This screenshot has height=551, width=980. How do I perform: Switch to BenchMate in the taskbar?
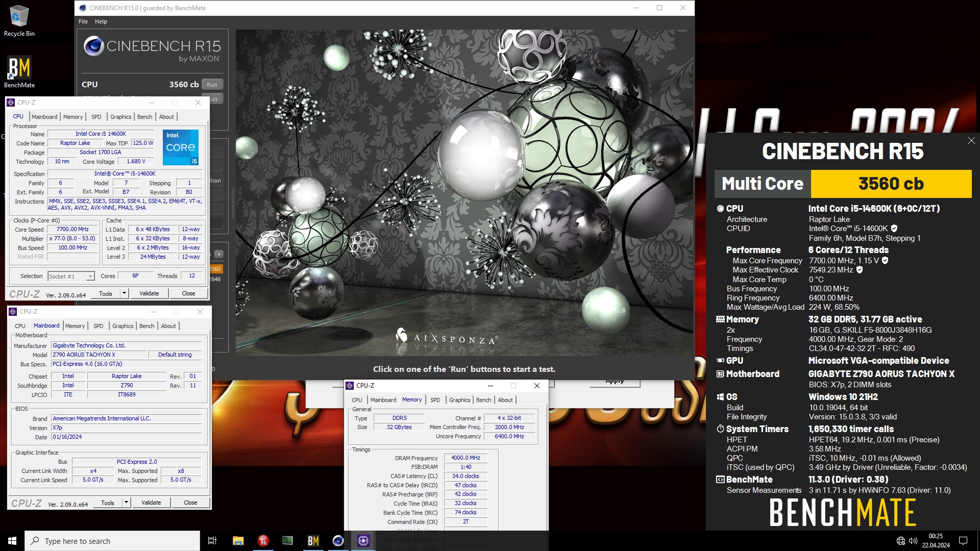tap(313, 541)
